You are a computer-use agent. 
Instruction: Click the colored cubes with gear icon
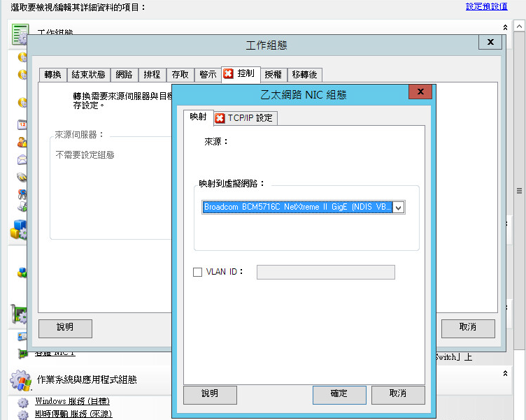click(19, 231)
